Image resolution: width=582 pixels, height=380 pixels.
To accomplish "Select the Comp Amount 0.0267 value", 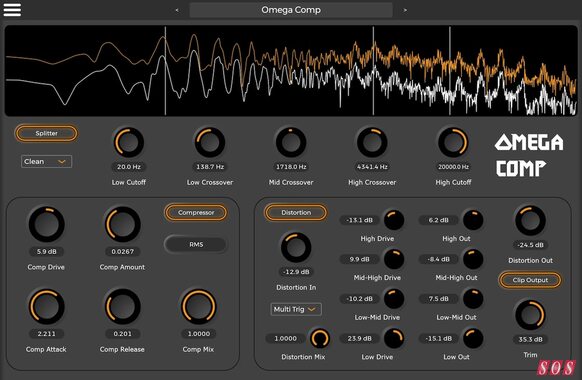I will pyautogui.click(x=122, y=252).
